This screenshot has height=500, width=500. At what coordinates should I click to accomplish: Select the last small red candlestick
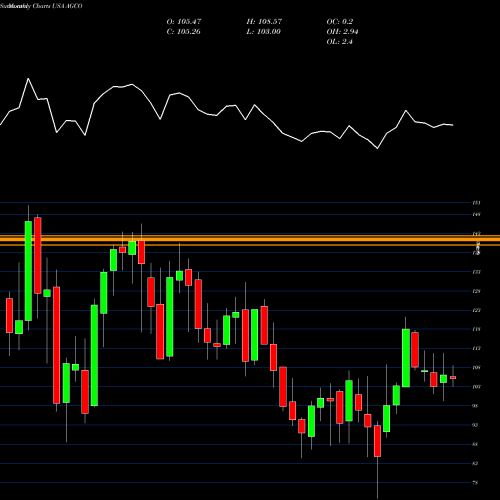(453, 378)
